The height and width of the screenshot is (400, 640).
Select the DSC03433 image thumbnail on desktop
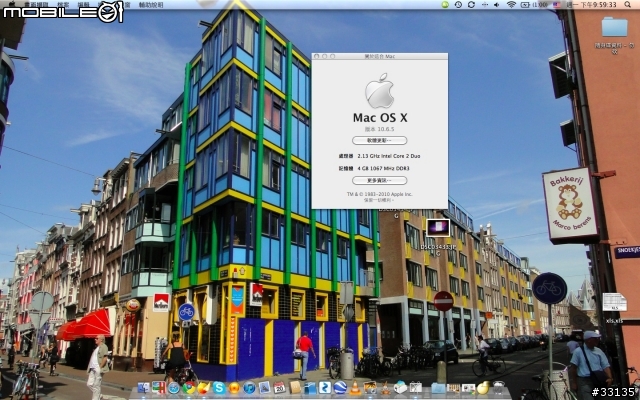click(x=438, y=228)
